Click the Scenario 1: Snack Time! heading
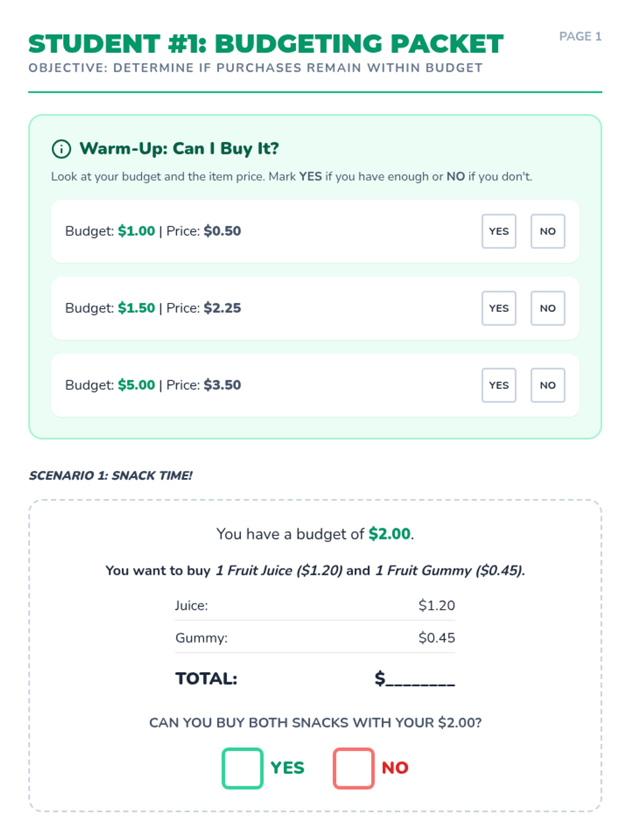The height and width of the screenshot is (840, 630). click(x=110, y=476)
